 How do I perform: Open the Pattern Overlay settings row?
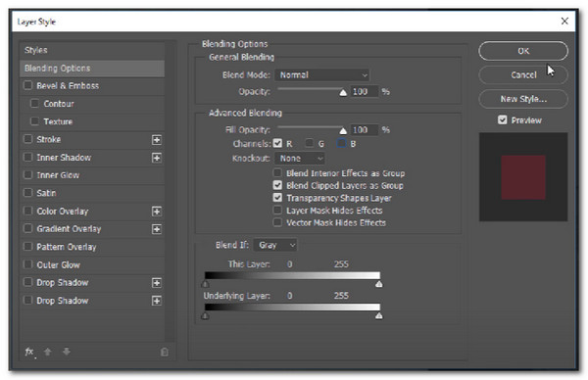[92, 247]
